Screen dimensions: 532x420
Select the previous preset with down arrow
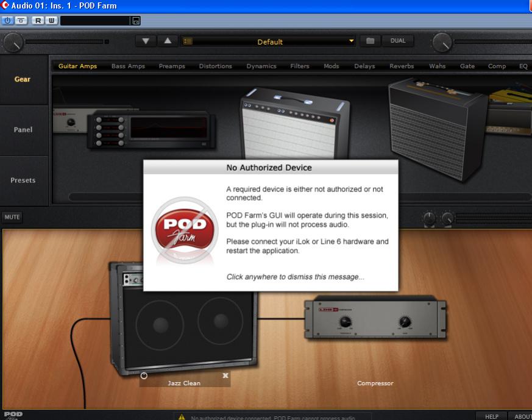146,41
